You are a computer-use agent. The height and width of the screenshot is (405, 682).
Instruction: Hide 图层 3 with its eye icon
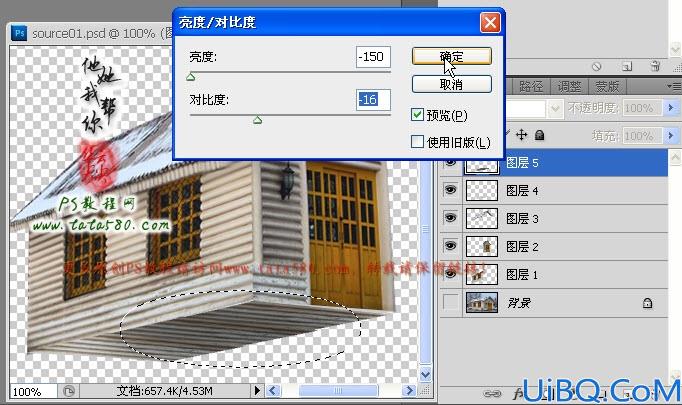coord(451,218)
